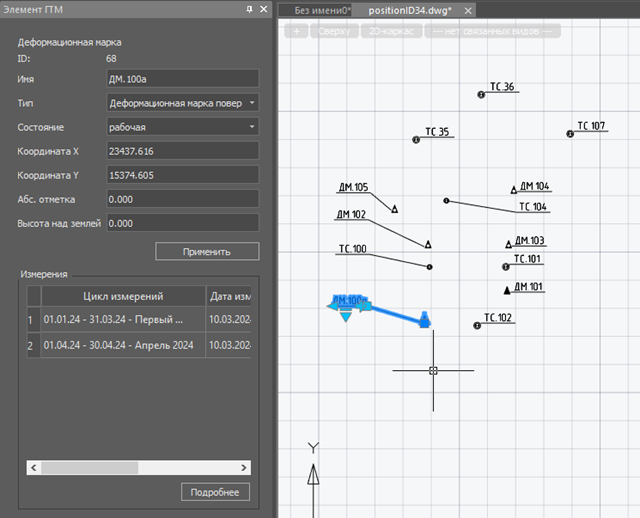Click the ТС.36 point marker
Screen dimensions: 640x518
click(x=481, y=94)
